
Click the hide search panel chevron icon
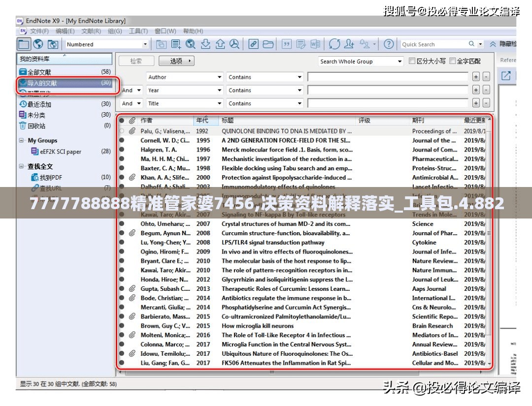(493, 44)
